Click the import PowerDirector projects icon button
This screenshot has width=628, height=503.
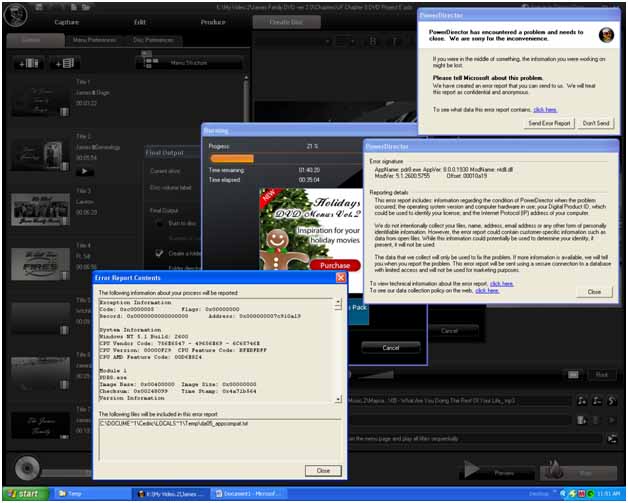64,63
